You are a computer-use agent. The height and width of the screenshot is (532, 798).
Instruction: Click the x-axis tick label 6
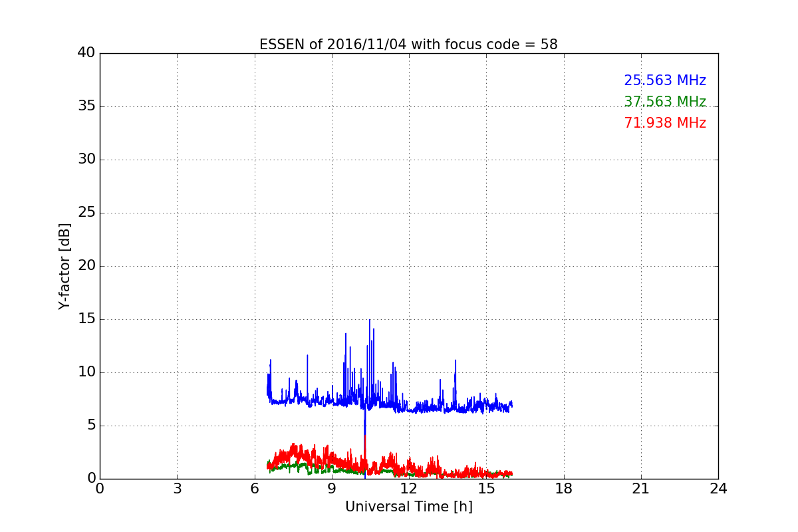click(254, 489)
